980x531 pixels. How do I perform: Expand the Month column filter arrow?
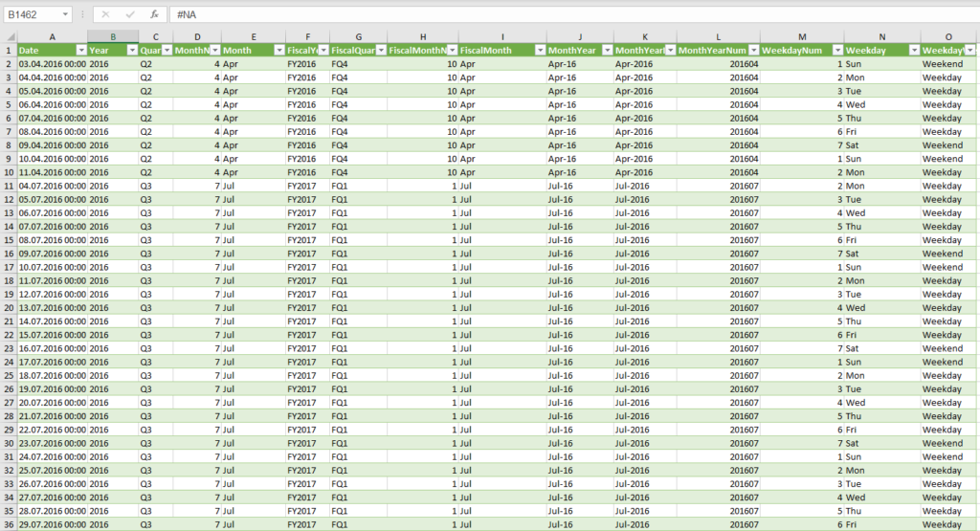[278, 50]
